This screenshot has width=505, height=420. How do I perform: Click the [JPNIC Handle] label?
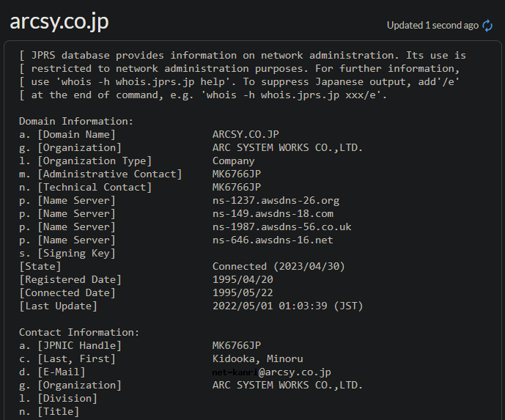point(79,345)
